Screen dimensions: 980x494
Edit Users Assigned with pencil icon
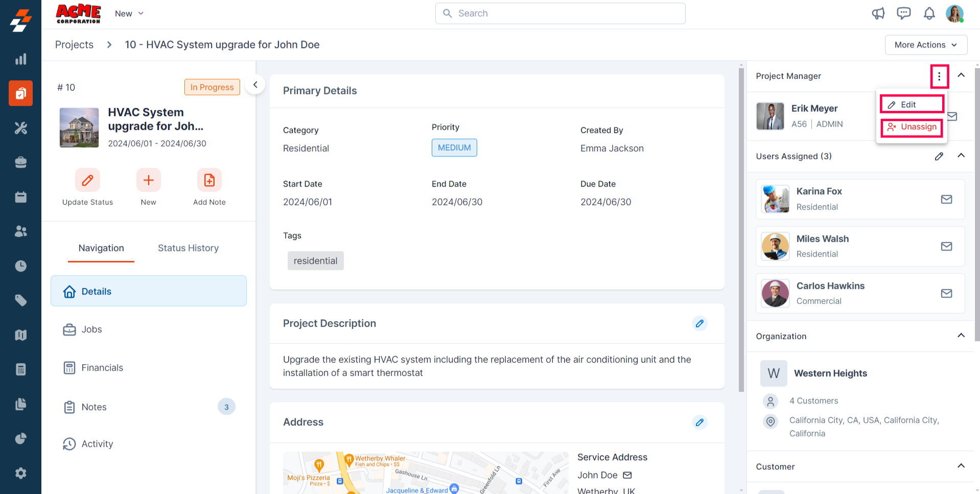pos(939,156)
